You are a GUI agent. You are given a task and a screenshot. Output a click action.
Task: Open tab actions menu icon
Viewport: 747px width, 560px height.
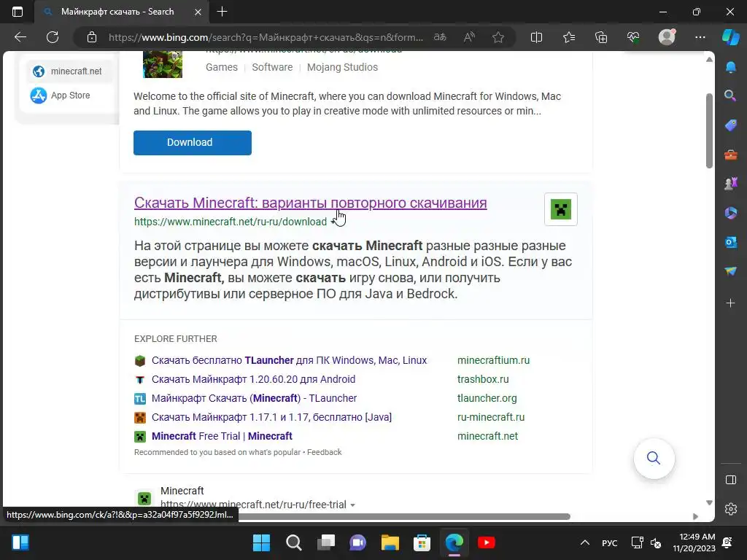[x=18, y=12]
